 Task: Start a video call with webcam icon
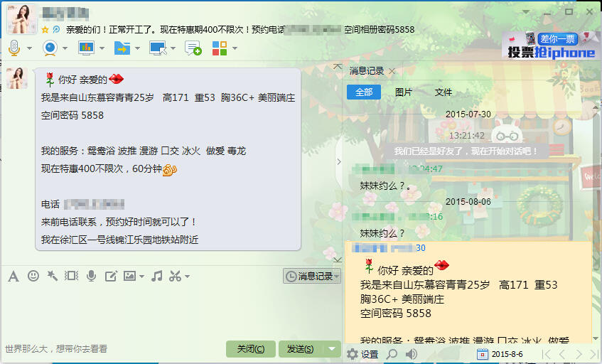50,48
